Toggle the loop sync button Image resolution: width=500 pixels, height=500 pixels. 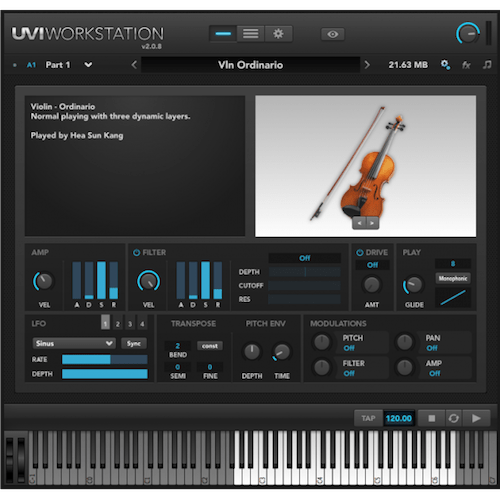454,418
